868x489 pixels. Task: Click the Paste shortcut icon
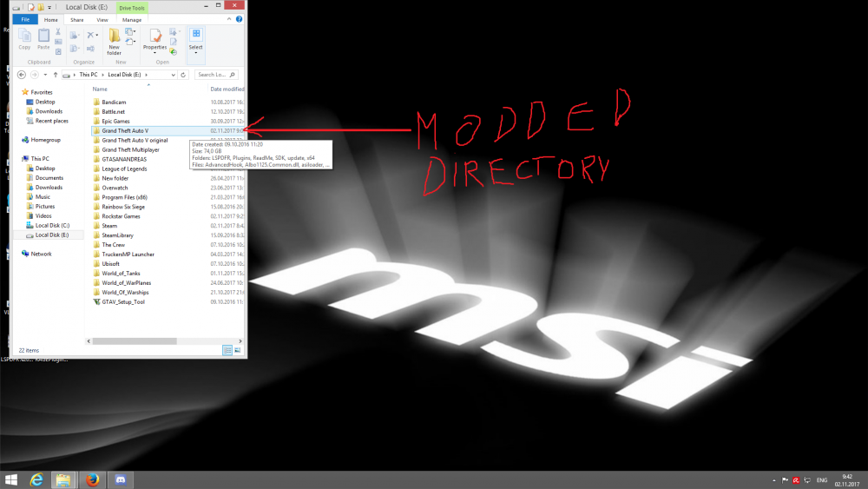point(58,52)
